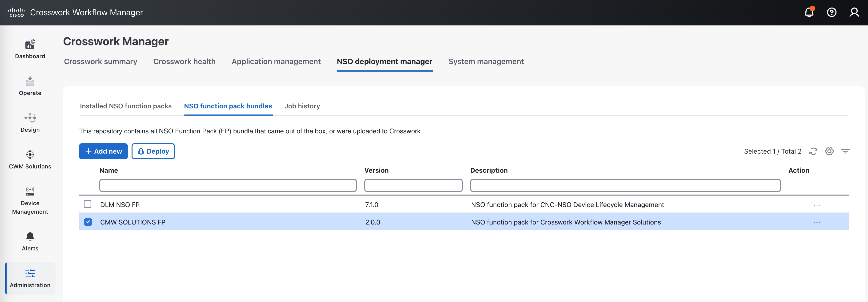Image resolution: width=868 pixels, height=302 pixels.
Task: Click the Selected 1 / Total 2 text
Action: [773, 151]
